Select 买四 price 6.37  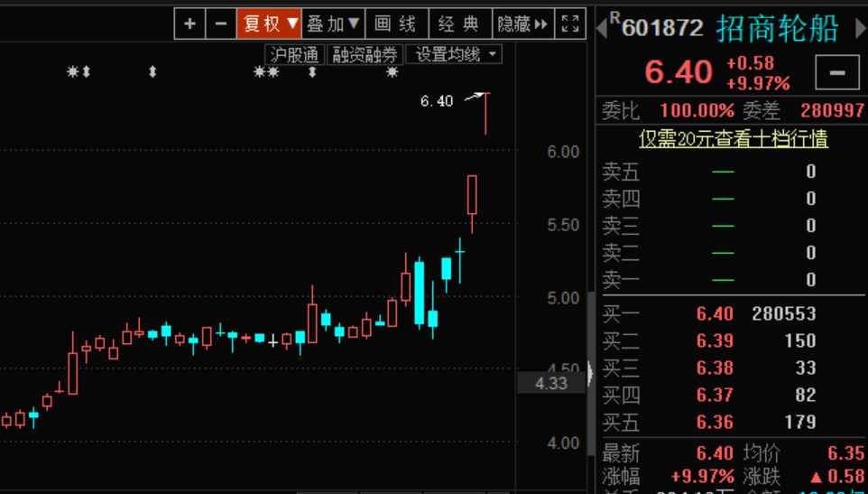pyautogui.click(x=715, y=395)
